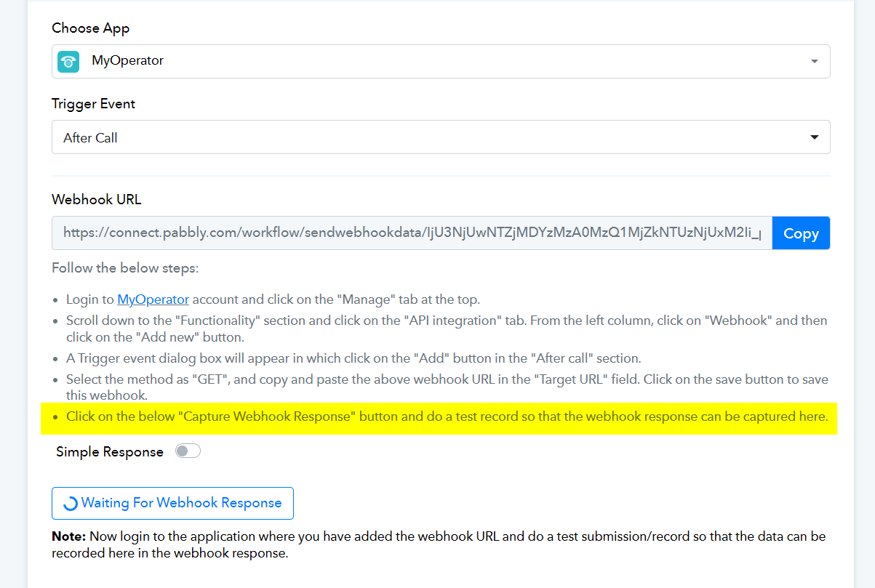Viewport: 875px width, 588px height.
Task: Click the "Follow the below steps:" text
Action: click(124, 268)
